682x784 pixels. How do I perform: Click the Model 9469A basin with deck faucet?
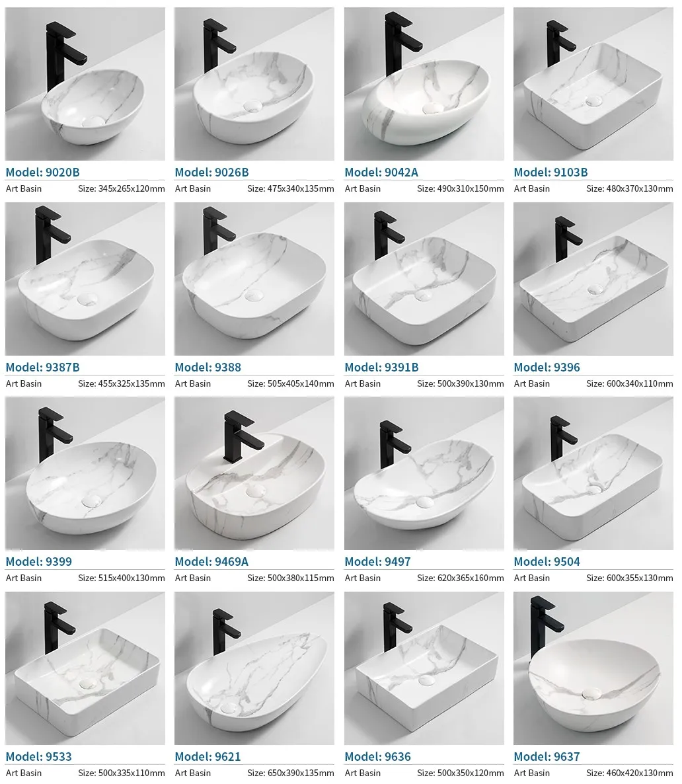[x=254, y=473]
